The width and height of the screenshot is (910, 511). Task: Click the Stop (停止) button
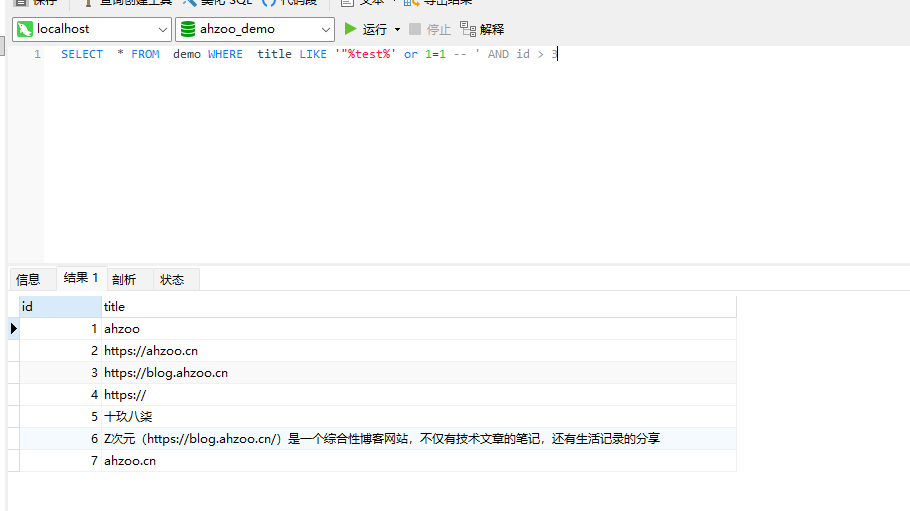[x=430, y=30]
